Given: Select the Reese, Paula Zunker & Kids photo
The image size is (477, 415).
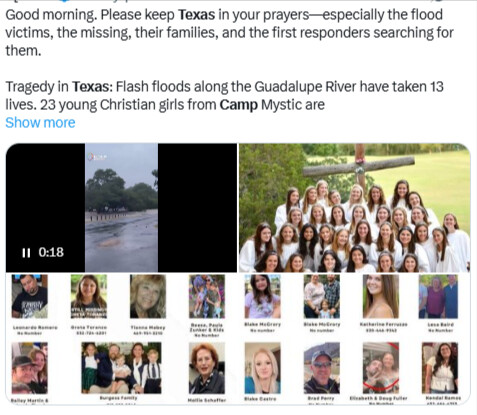Looking at the screenshot, I should click(207, 296).
